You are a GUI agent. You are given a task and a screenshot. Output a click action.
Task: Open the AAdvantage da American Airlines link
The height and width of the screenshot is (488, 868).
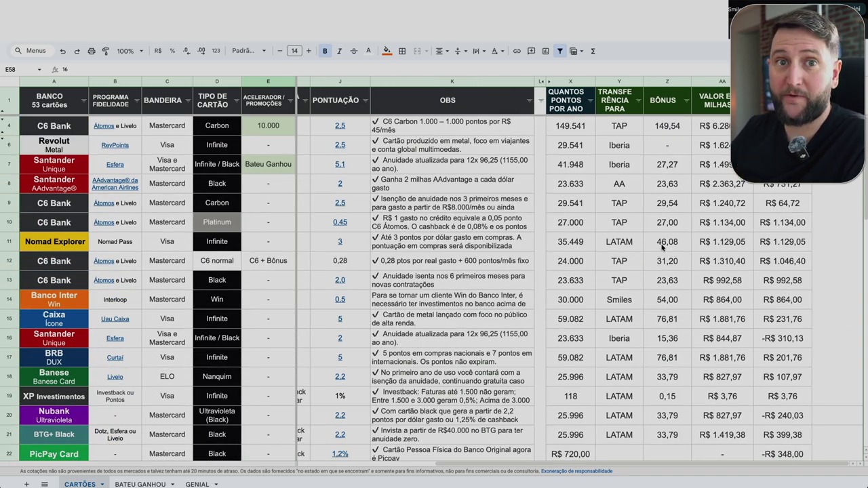(x=115, y=184)
